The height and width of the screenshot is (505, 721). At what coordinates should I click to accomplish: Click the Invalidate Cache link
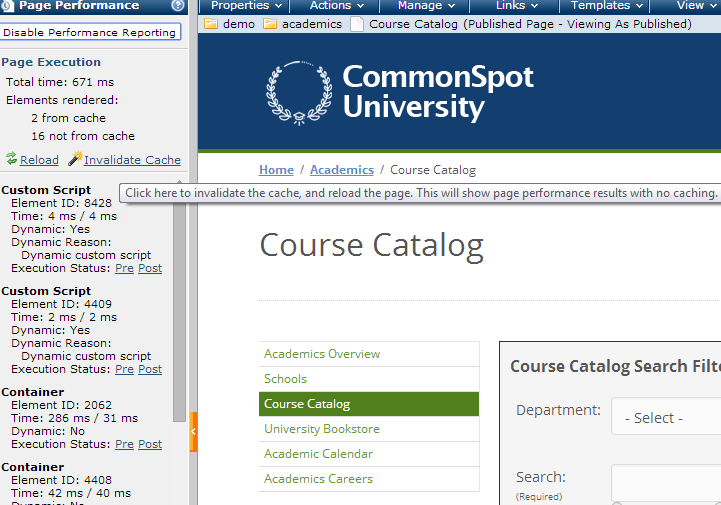click(132, 160)
